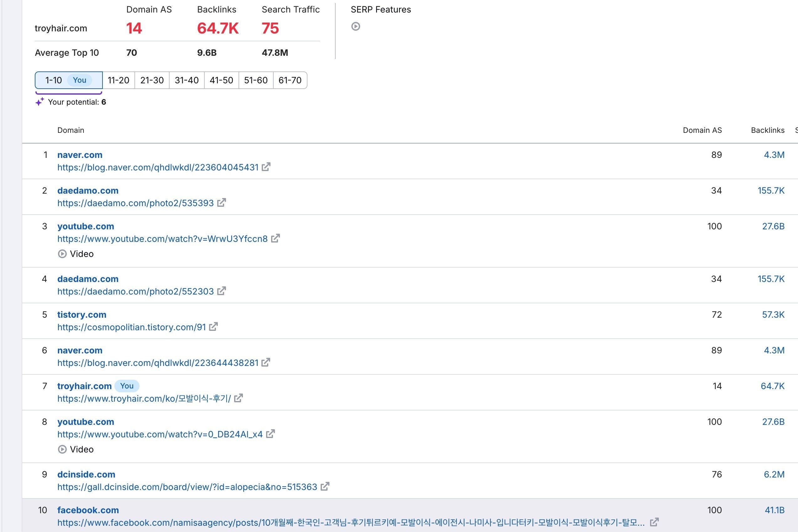
Task: Click external link icon for cosmopolitian.tistory.com/91
Action: click(x=213, y=327)
